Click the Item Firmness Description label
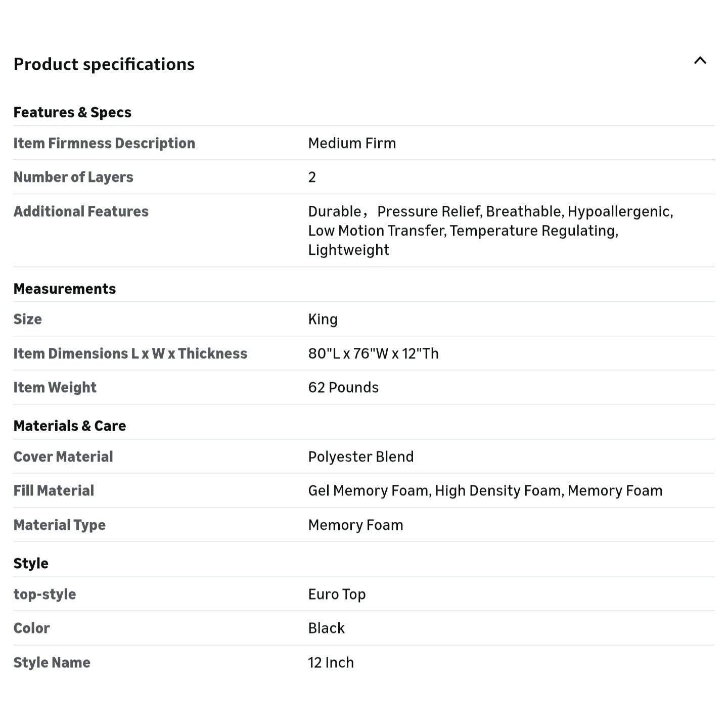This screenshot has height=728, width=728. pyautogui.click(x=104, y=143)
